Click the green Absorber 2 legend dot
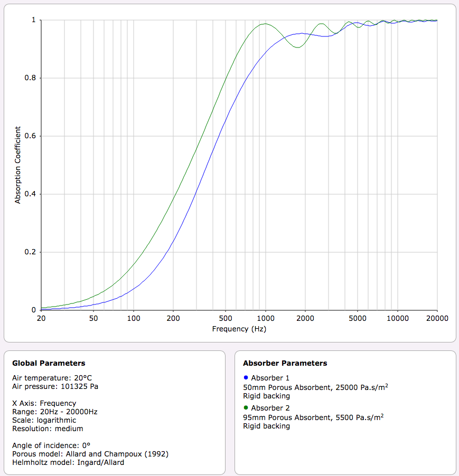 pyautogui.click(x=246, y=407)
